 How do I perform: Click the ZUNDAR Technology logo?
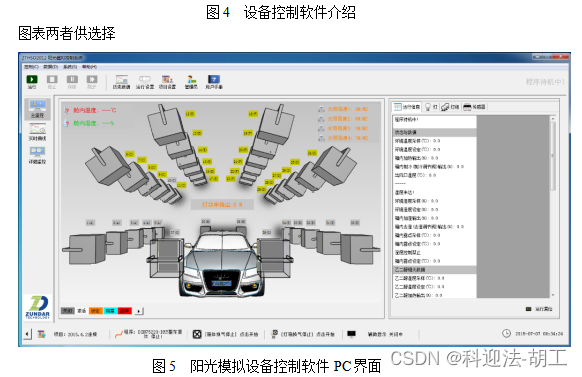tap(37, 307)
